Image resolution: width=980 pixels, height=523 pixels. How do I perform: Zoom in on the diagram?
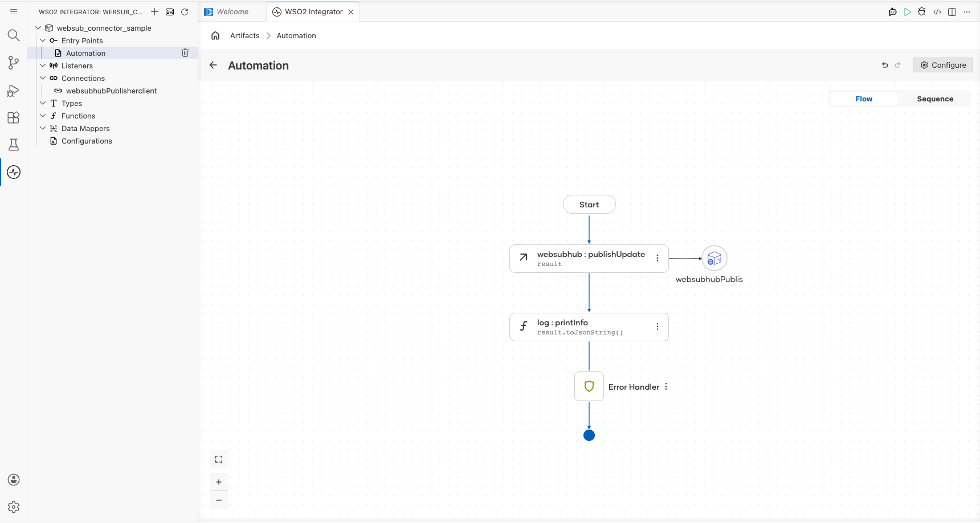[x=219, y=482]
